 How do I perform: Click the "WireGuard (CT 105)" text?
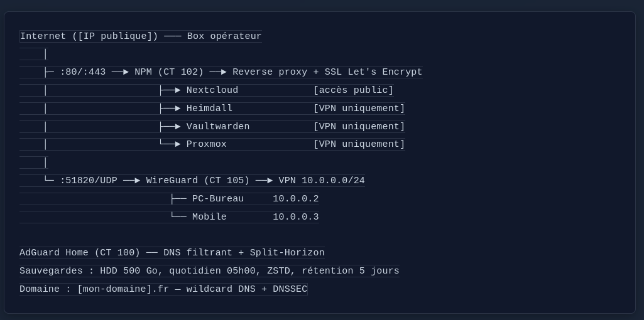198,181
